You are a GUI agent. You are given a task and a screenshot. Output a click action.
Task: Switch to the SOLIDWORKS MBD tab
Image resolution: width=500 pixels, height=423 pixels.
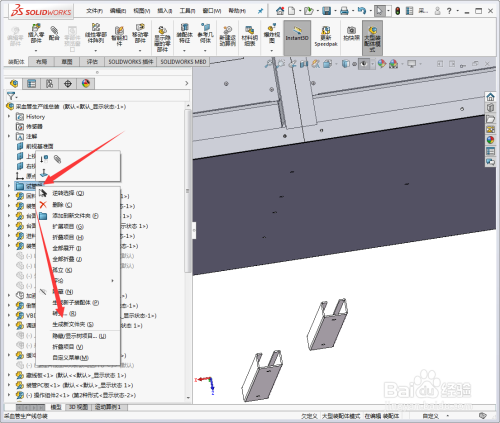(183, 62)
